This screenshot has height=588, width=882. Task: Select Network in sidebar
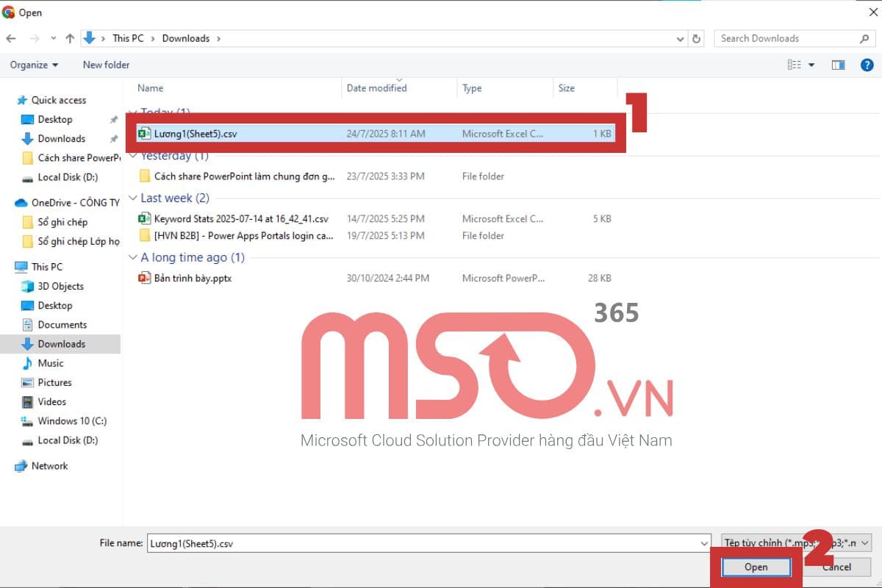(41, 466)
